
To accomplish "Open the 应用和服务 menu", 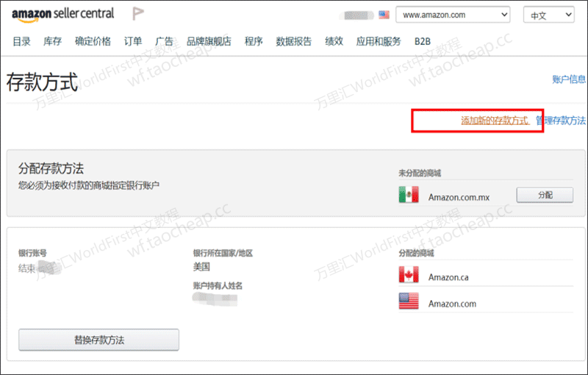I will (379, 41).
